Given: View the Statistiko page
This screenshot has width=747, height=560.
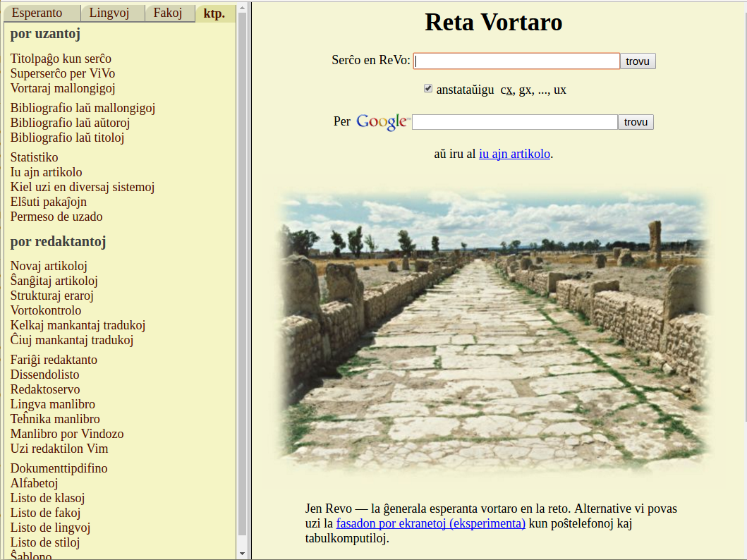Looking at the screenshot, I should [x=34, y=157].
